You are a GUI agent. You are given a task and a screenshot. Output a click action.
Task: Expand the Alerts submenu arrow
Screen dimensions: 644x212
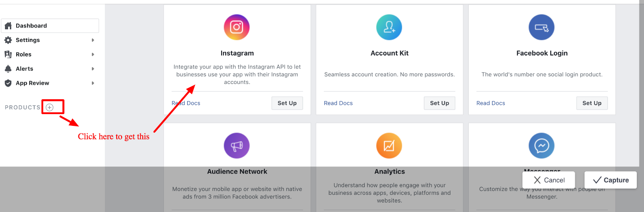(x=93, y=69)
